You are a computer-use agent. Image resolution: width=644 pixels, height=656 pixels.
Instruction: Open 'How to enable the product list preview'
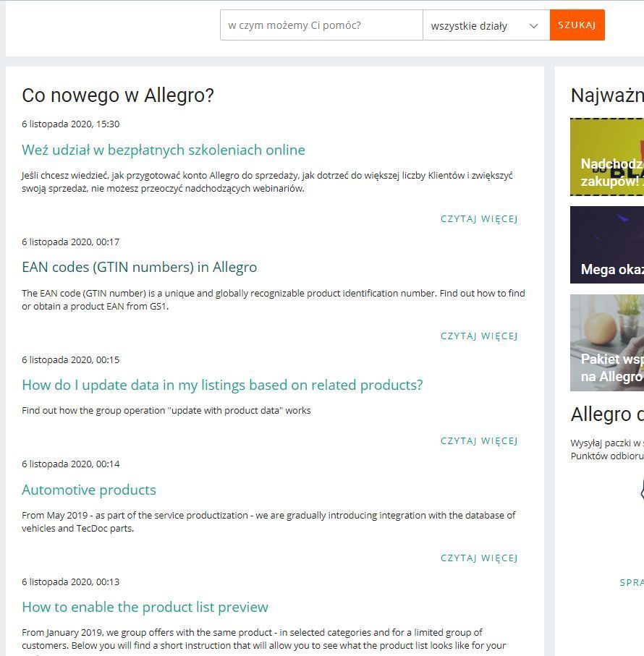tap(145, 607)
